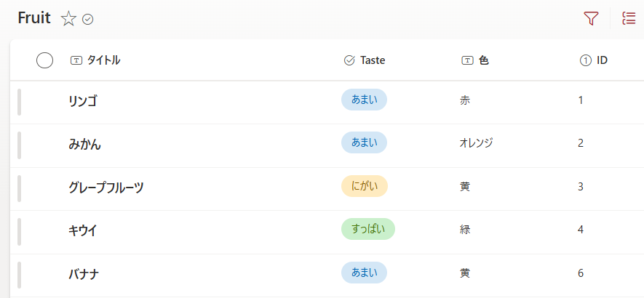Click the number icon in ID column header
This screenshot has height=298, width=644.
click(586, 60)
